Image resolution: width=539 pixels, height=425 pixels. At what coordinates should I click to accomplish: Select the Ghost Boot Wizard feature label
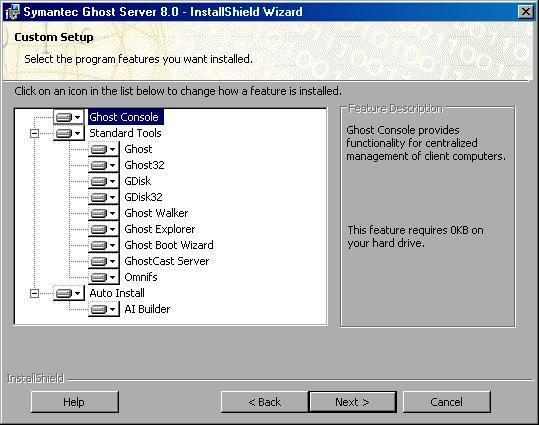tap(169, 245)
